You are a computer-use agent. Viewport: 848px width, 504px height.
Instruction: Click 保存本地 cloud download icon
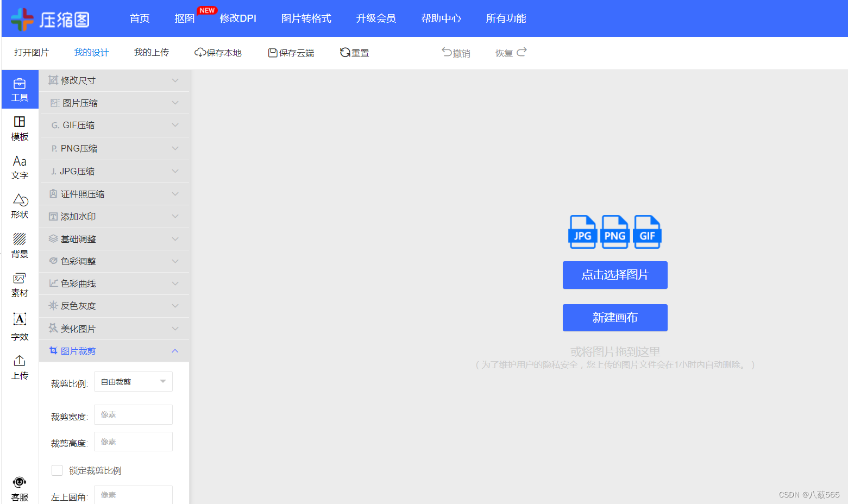[x=200, y=53]
